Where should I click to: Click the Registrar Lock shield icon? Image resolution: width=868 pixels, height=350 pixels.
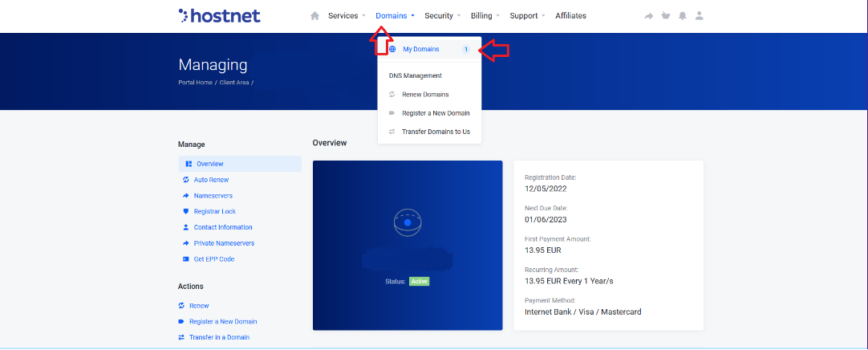click(186, 212)
